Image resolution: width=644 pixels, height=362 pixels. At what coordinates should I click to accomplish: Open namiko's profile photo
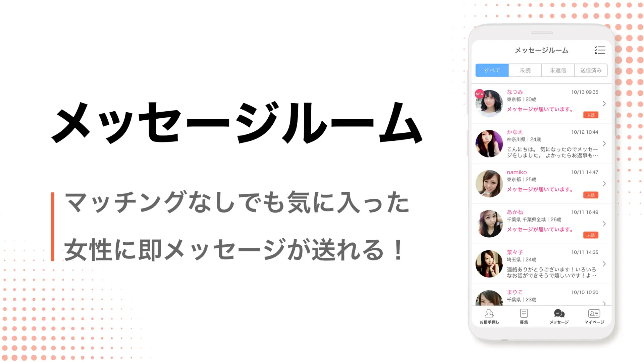[489, 184]
